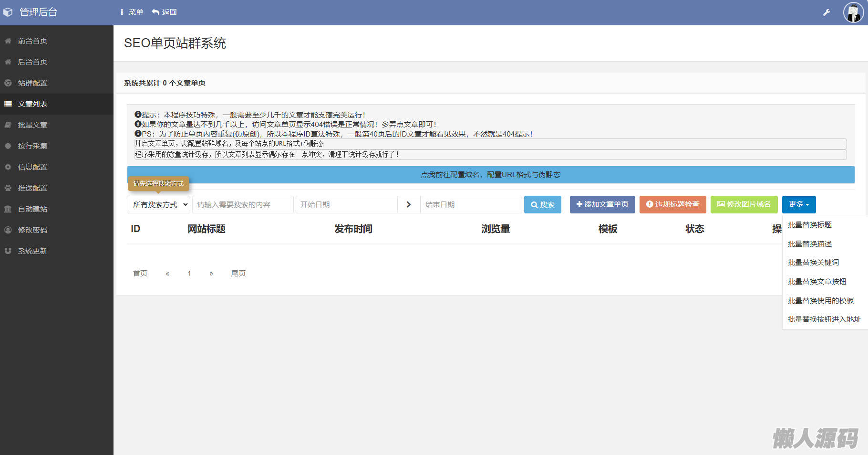Click the 违规标题检查 button
This screenshot has width=868, height=455.
(x=672, y=204)
